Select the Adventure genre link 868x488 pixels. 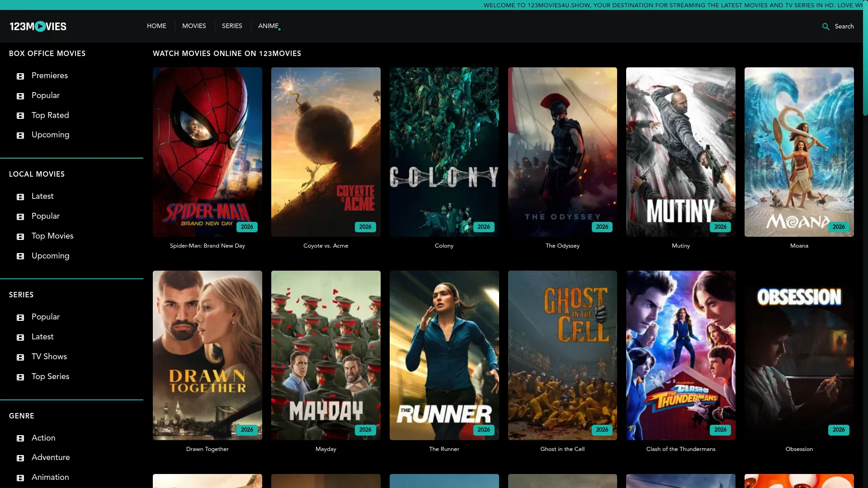51,457
